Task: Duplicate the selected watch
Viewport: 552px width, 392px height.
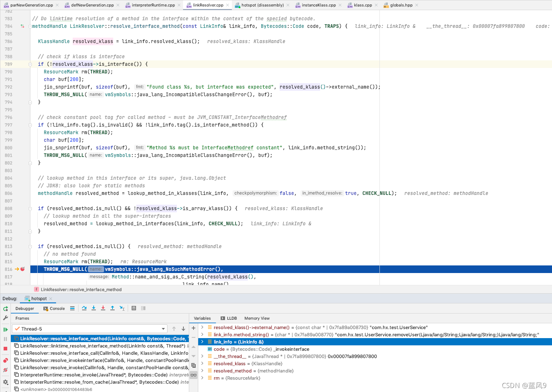Action: point(194,366)
